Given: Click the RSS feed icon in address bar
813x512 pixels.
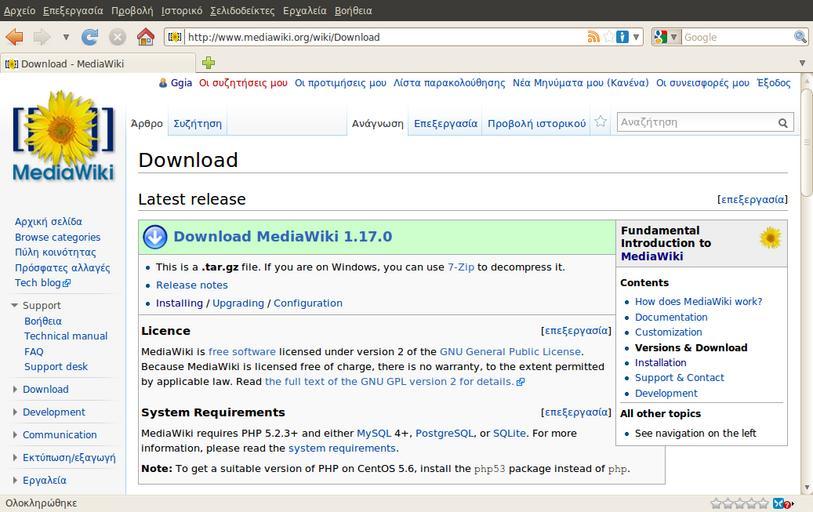Looking at the screenshot, I should click(594, 37).
